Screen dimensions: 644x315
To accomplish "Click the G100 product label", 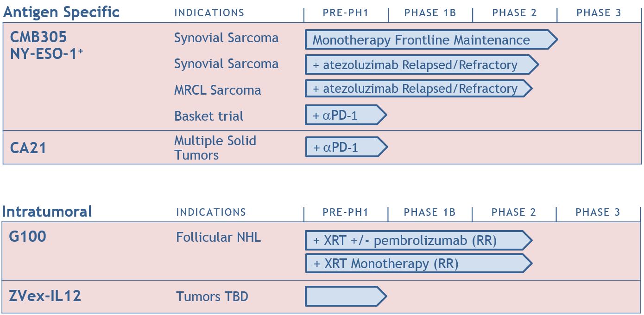I will 28,237.
